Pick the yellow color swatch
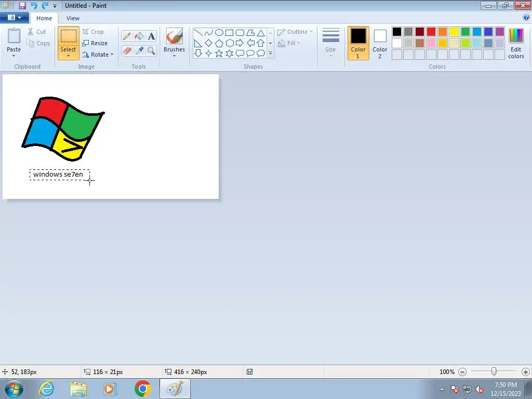 point(454,32)
